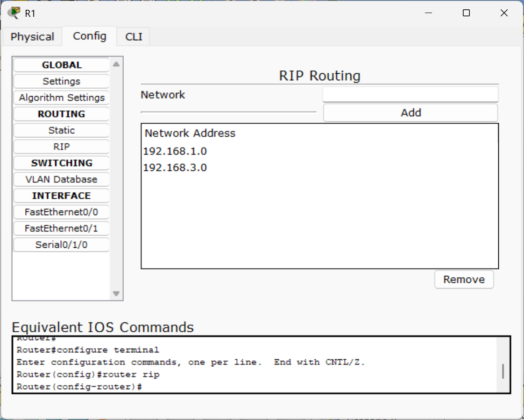Configure the Serial0/1/0 interface
The image size is (524, 420).
(62, 245)
